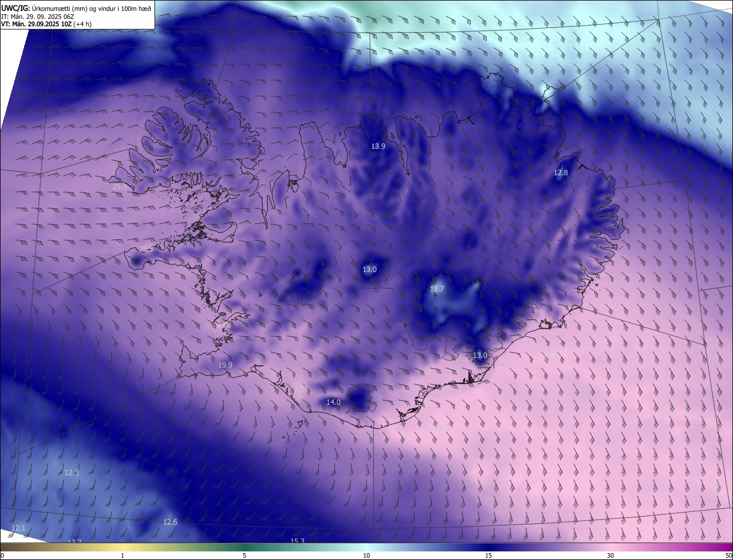Click the colour bar tick labelled 0
Image resolution: width=733 pixels, height=560 pixels.
2,555
